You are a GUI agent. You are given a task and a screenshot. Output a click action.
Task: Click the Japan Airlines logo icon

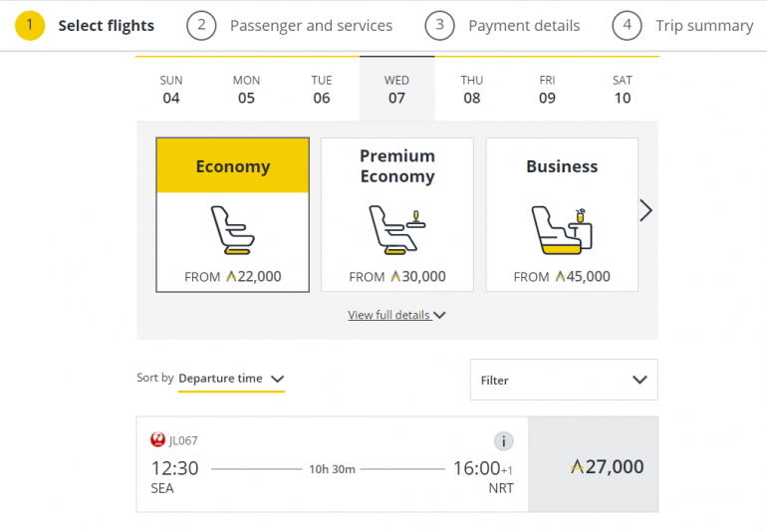click(157, 439)
